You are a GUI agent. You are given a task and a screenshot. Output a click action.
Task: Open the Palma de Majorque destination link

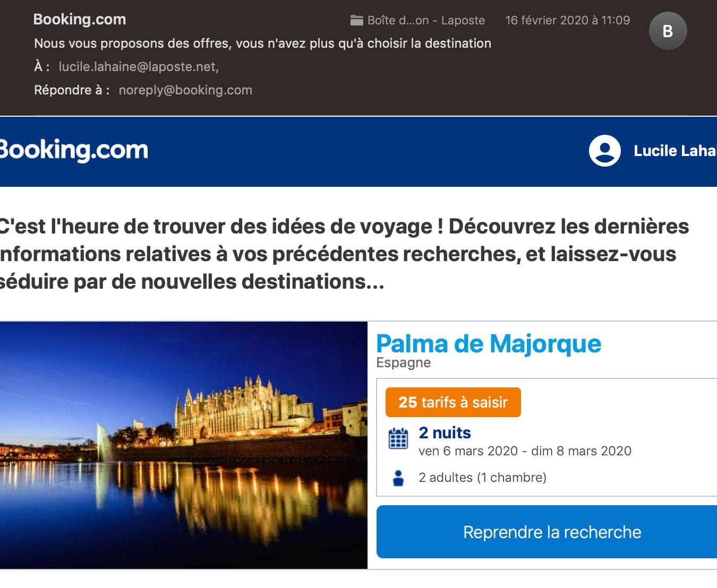(489, 344)
